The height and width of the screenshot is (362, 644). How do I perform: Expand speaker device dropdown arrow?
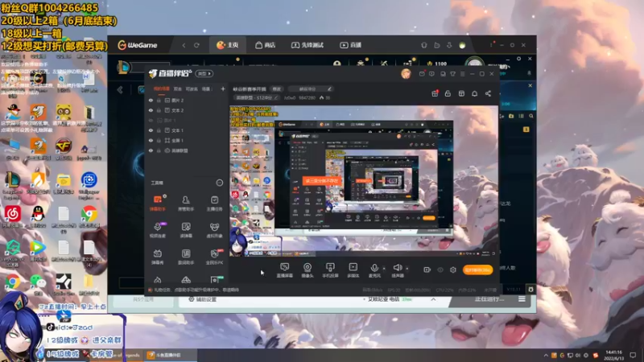[x=407, y=269]
